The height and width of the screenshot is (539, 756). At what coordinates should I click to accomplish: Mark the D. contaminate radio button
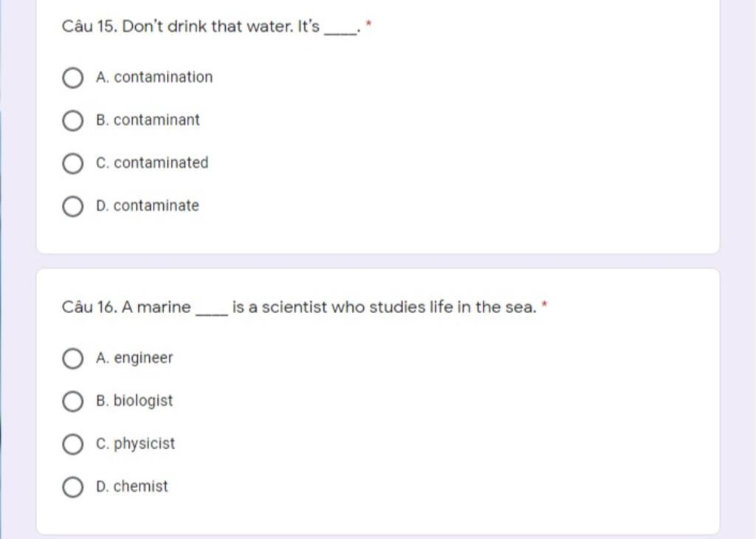tap(73, 206)
